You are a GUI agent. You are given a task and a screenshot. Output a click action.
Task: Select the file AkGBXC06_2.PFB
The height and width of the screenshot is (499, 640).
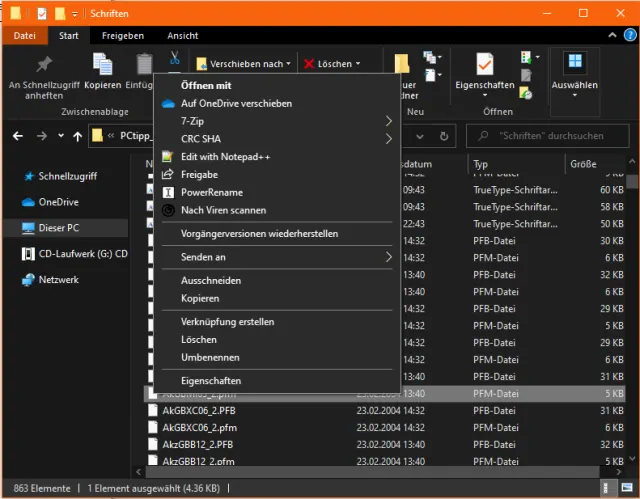pos(199,410)
